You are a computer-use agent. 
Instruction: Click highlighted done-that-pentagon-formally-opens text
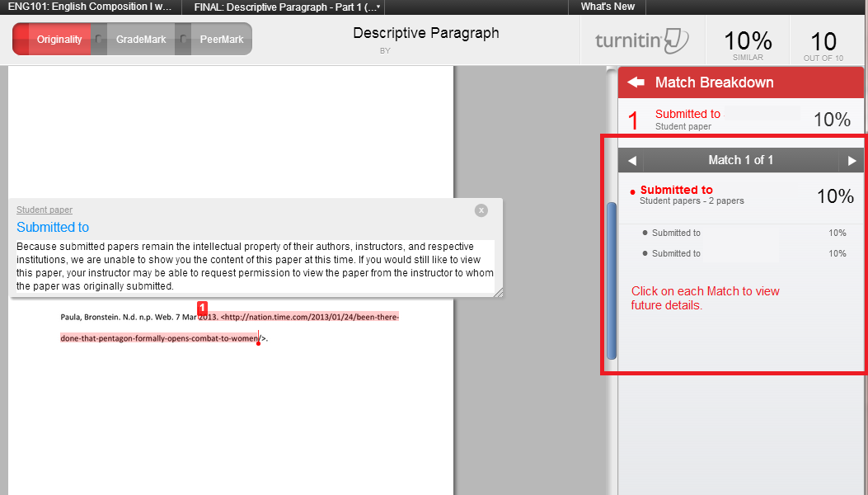(x=159, y=338)
